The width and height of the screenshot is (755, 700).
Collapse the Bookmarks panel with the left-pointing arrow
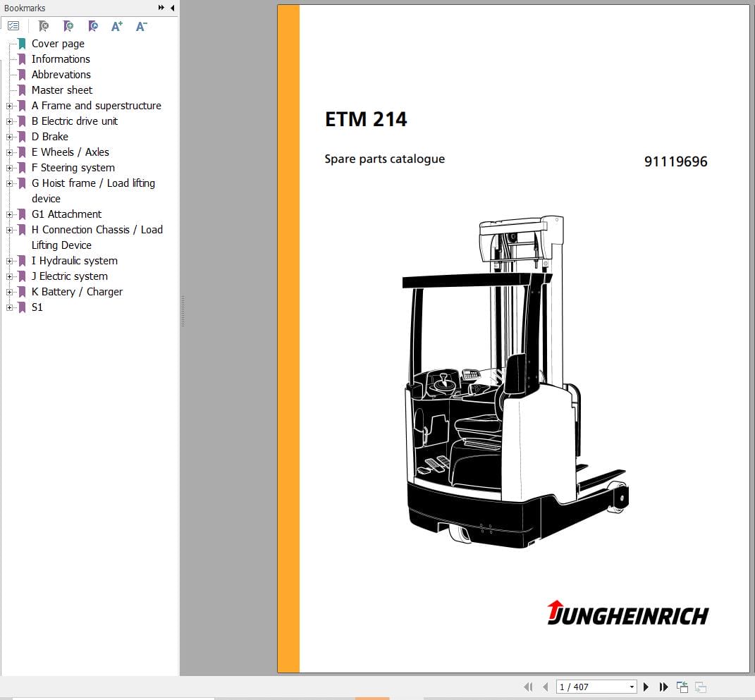(171, 8)
